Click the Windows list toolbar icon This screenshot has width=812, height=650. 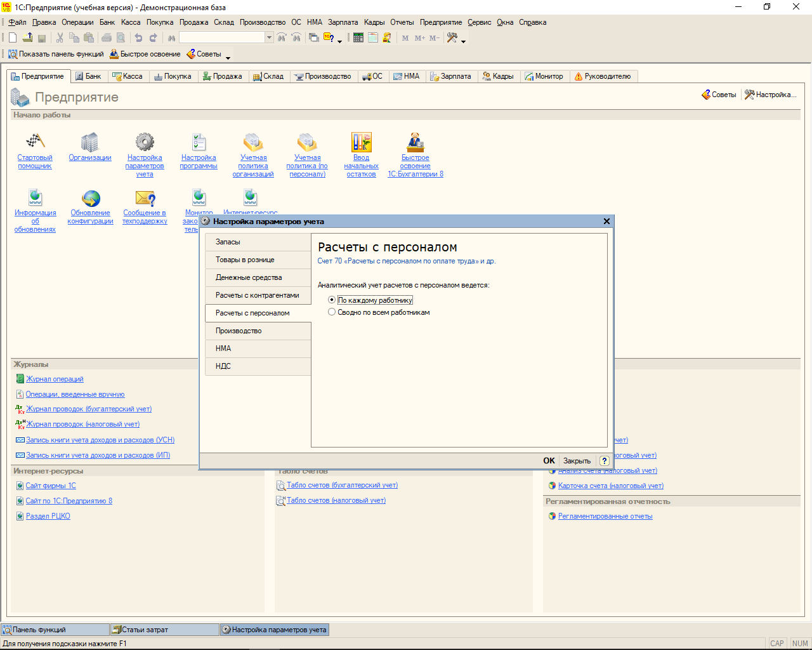(314, 38)
